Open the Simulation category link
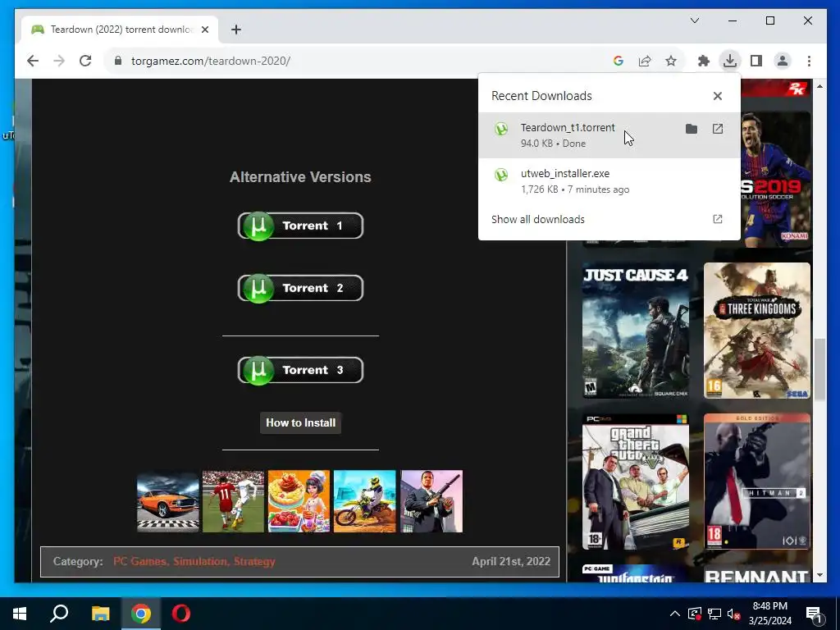Image resolution: width=840 pixels, height=630 pixels. coord(201,561)
